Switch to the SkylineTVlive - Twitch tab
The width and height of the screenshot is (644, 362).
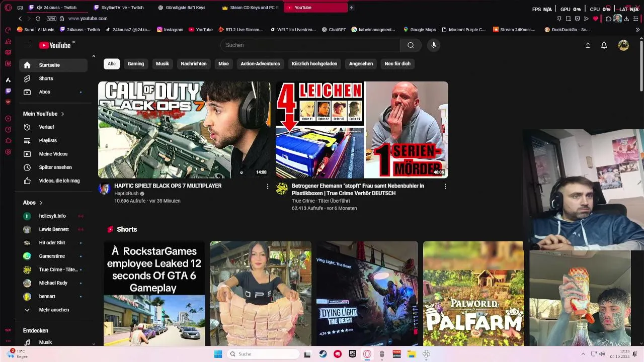pyautogui.click(x=122, y=8)
